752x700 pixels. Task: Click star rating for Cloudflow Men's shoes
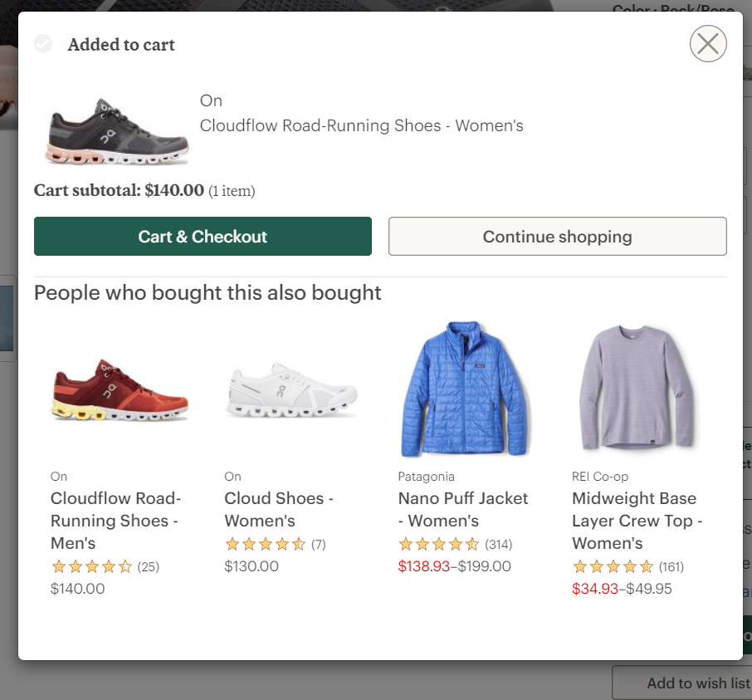coord(91,567)
